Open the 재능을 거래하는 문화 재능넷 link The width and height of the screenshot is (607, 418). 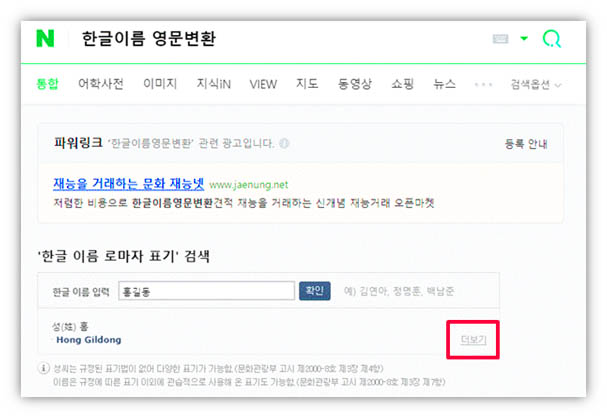129,183
